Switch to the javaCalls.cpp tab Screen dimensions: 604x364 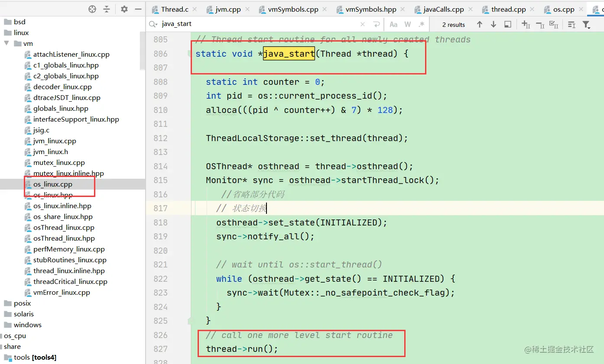pyautogui.click(x=445, y=9)
